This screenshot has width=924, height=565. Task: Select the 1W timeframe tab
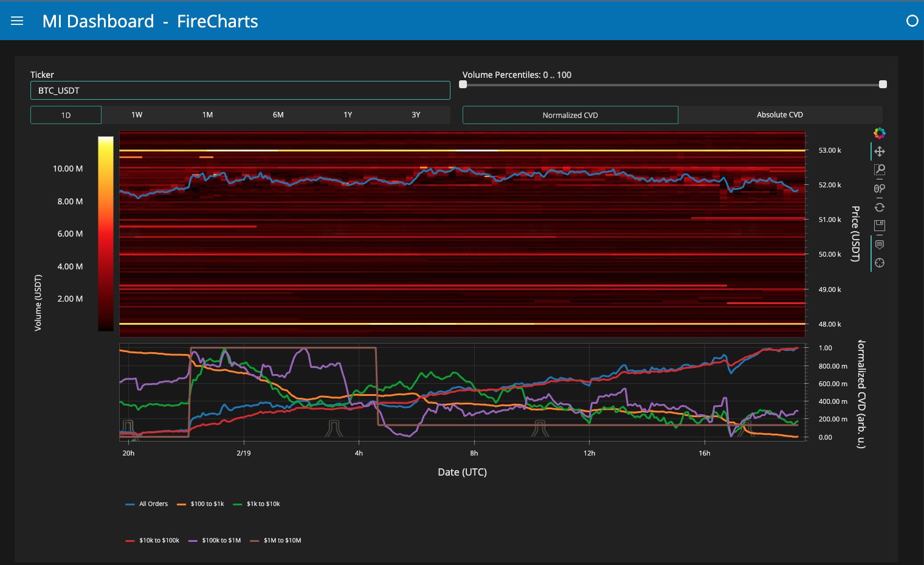click(x=137, y=115)
